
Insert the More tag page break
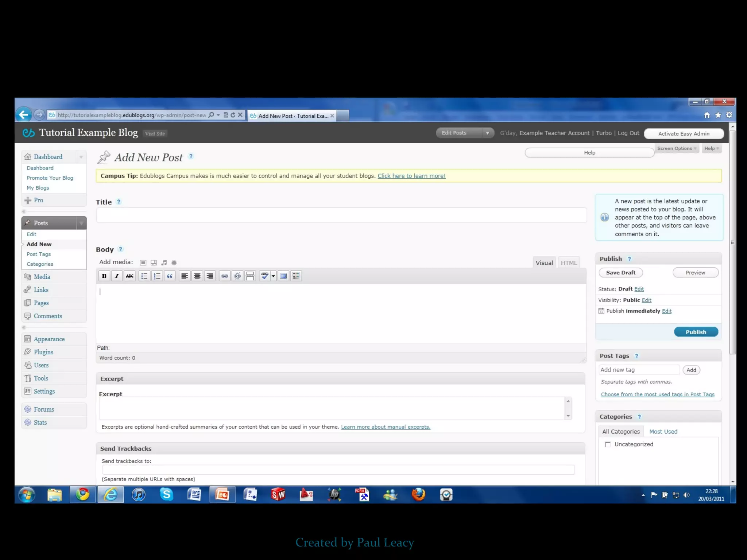pos(250,276)
